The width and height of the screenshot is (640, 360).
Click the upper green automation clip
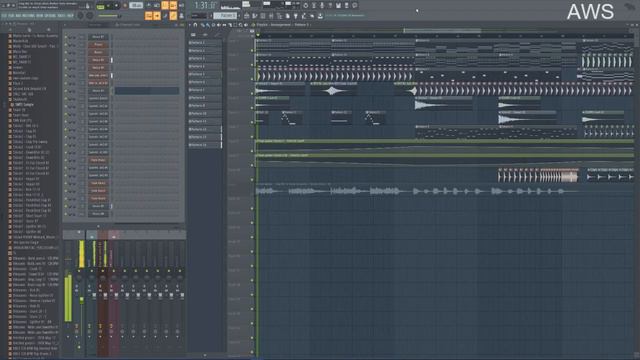[444, 144]
